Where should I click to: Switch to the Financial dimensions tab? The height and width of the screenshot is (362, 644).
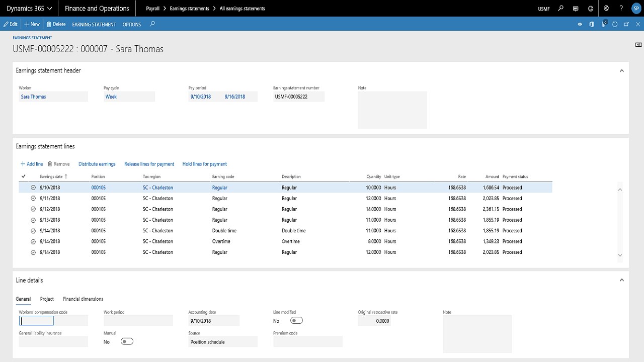point(83,299)
